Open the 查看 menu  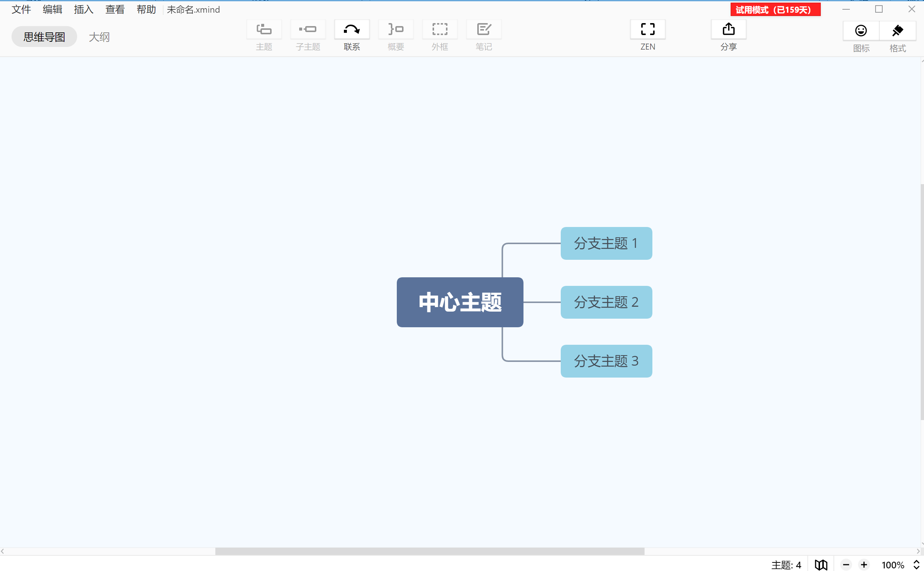point(115,9)
